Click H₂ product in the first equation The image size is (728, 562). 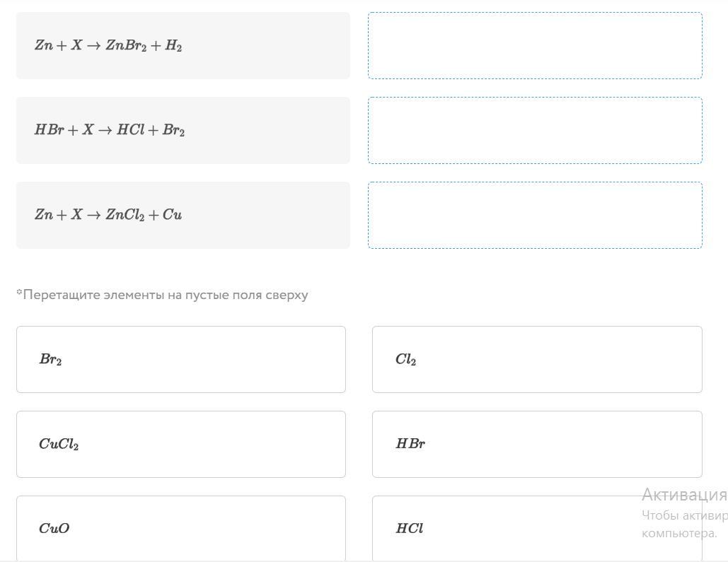coord(173,46)
